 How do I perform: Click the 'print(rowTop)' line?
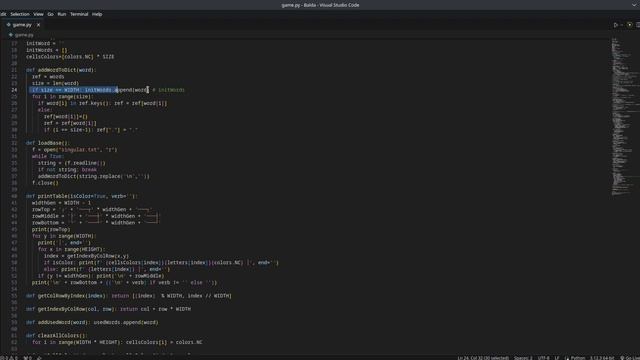click(51, 229)
